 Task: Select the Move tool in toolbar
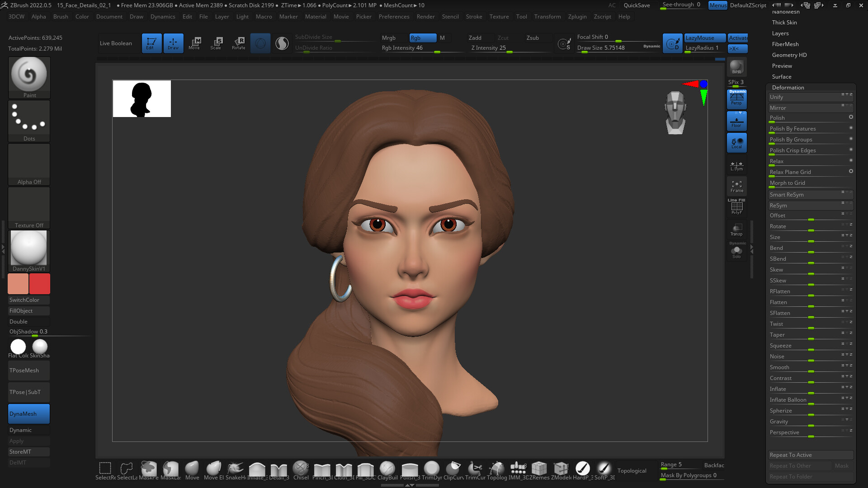point(193,469)
